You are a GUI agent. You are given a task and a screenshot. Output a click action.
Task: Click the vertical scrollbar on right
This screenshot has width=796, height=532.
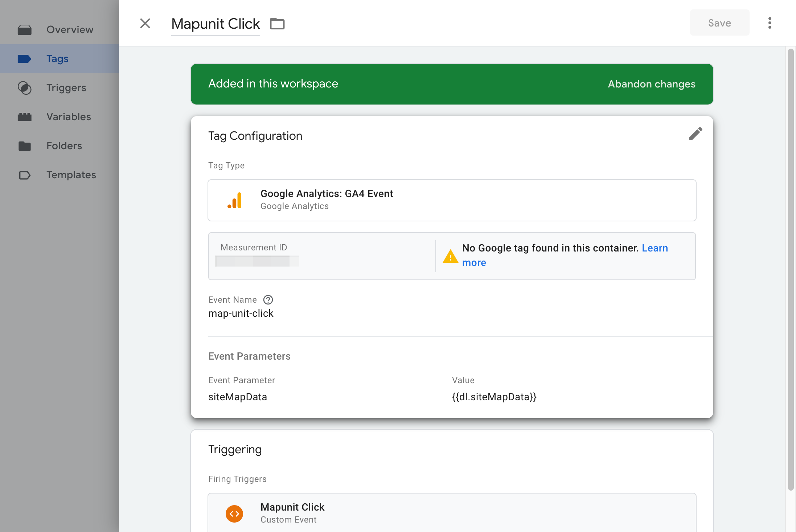coord(791,270)
